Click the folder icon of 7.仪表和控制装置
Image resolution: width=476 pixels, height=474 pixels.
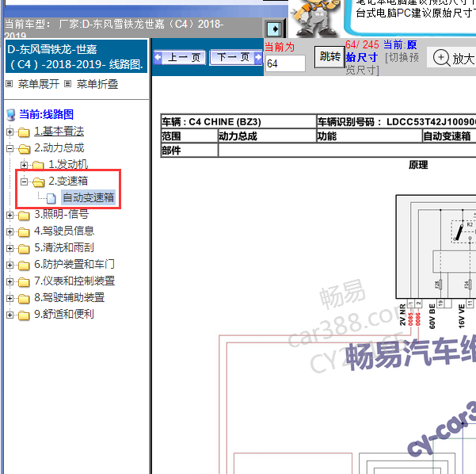(x=24, y=282)
